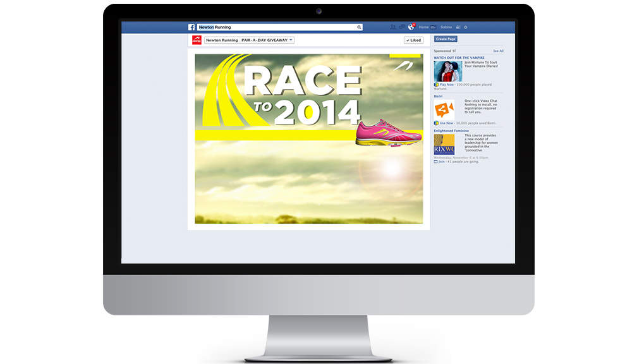Click the search magnifier icon
The width and height of the screenshot is (632, 364).
tap(359, 27)
